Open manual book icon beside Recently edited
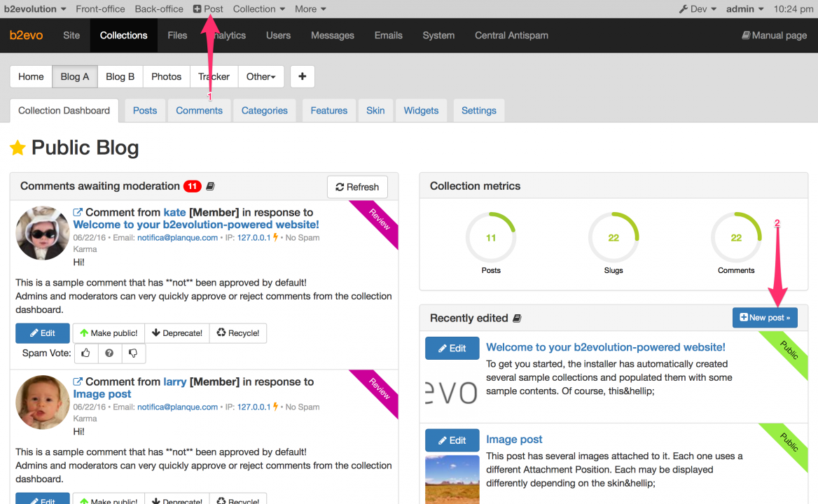The height and width of the screenshot is (504, 818). click(x=517, y=318)
